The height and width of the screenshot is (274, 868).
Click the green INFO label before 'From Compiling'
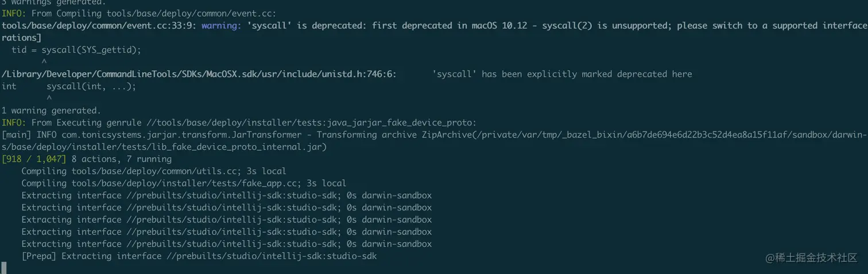tap(14, 13)
